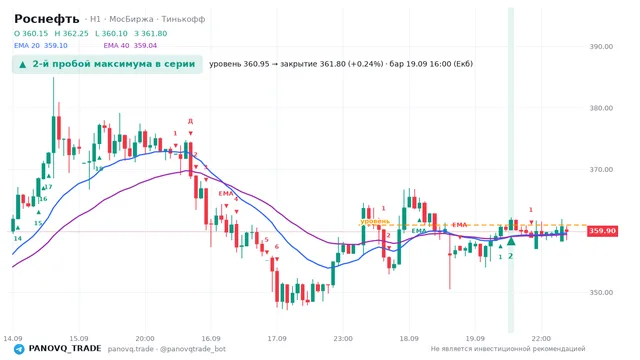Click the 20:00 time axis label
This screenshot has width=640, height=360.
point(145,338)
